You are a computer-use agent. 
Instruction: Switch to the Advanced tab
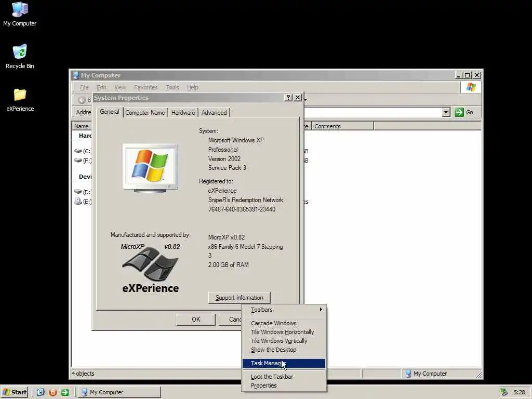tap(214, 113)
